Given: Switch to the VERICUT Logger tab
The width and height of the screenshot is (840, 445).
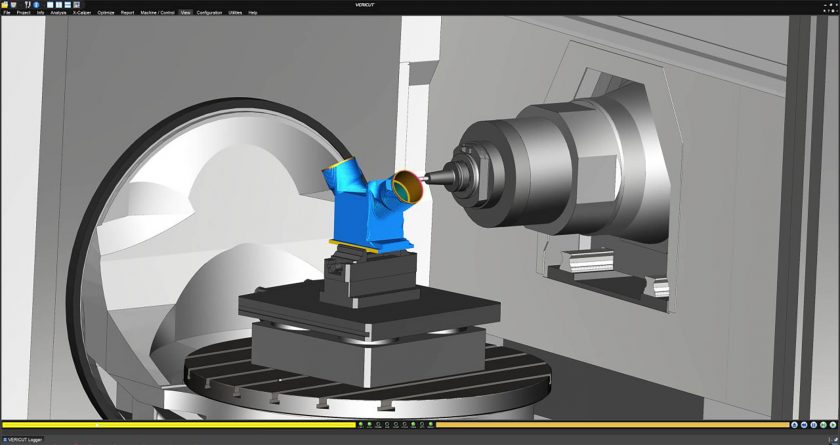Looking at the screenshot, I should [22, 439].
